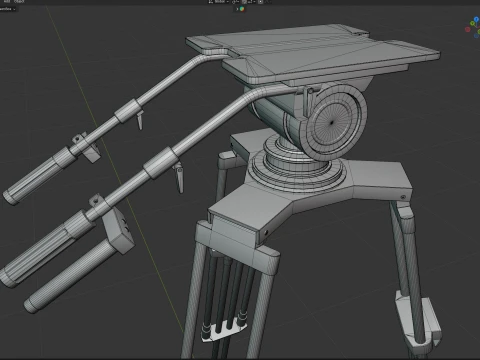Click the green Y axis gizmo ball
This screenshot has width=480, height=360.
(x=472, y=23)
